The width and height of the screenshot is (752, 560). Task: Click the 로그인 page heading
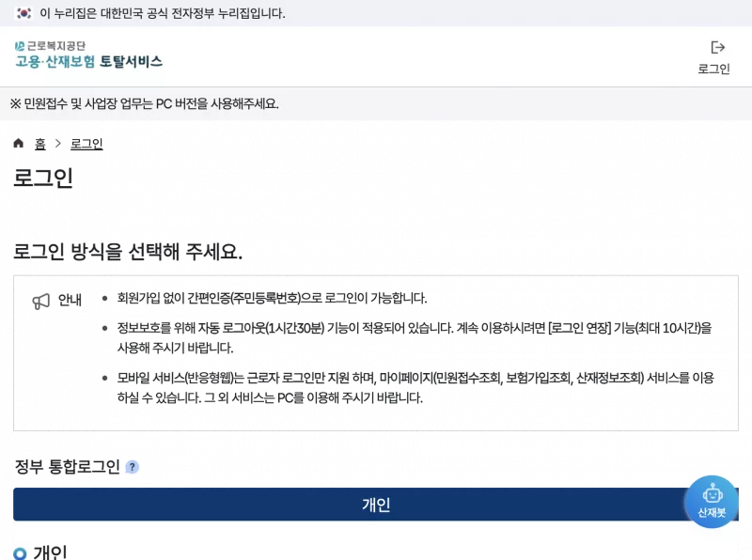(x=43, y=178)
